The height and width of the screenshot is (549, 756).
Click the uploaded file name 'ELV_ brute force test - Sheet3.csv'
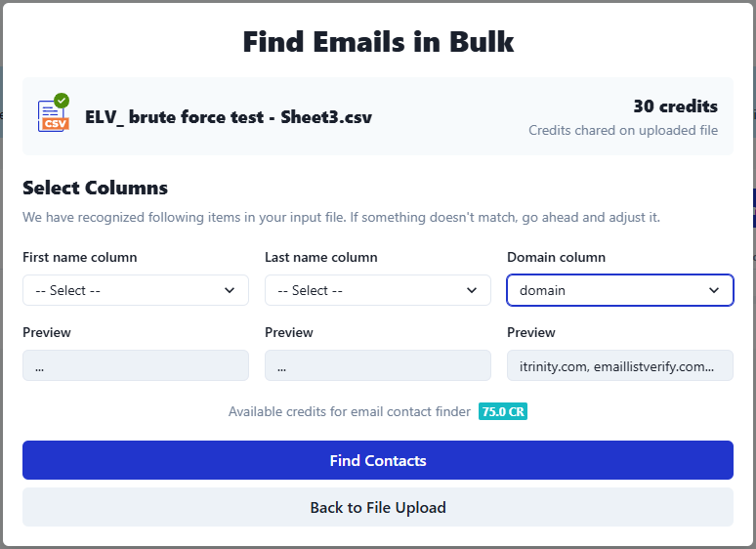pyautogui.click(x=229, y=117)
